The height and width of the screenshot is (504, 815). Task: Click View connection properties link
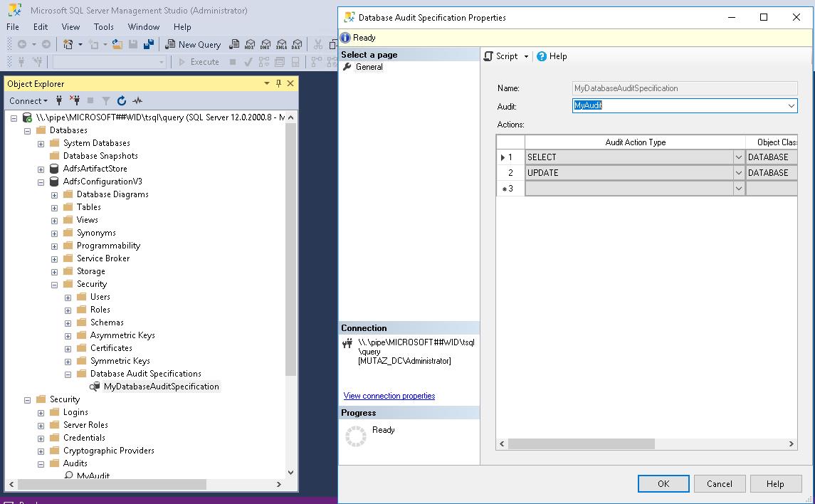(x=389, y=396)
